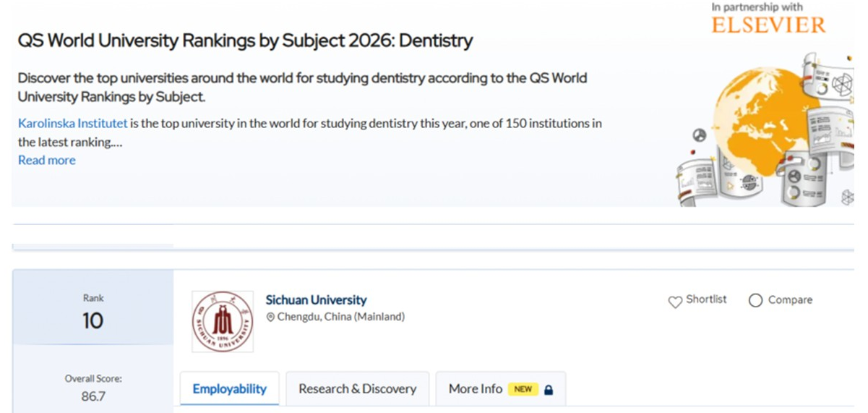Viewport: 868px width, 413px height.
Task: Click the Rank 10 number
Action: (x=93, y=321)
